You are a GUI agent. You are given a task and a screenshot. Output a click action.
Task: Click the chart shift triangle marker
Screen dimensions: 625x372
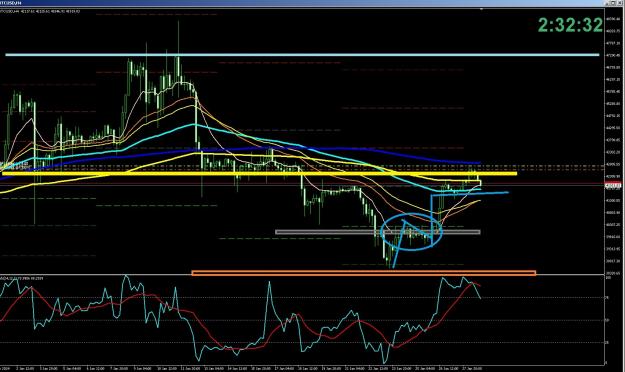(x=482, y=9)
